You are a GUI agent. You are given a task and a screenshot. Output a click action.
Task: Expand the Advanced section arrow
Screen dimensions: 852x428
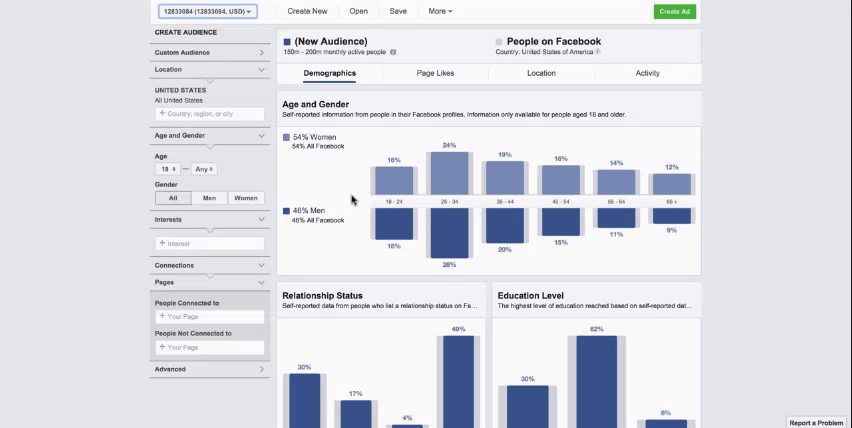[x=262, y=369]
